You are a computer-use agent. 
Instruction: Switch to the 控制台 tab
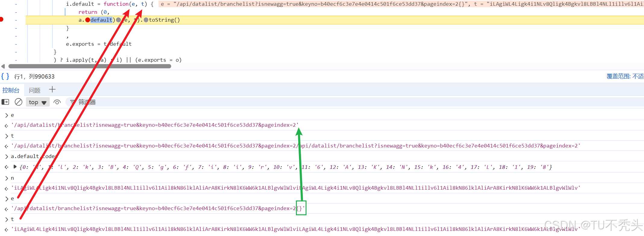(x=11, y=90)
